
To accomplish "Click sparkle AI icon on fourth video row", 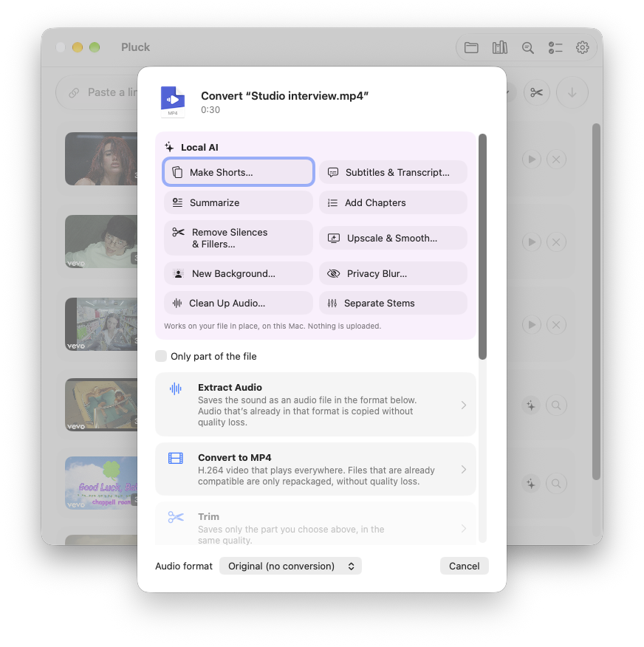I will 531,405.
